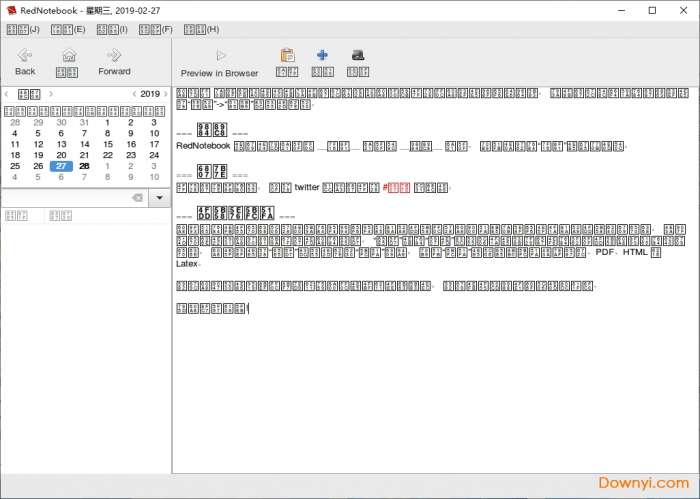Select greyed day 30 of previous month

pos(61,122)
